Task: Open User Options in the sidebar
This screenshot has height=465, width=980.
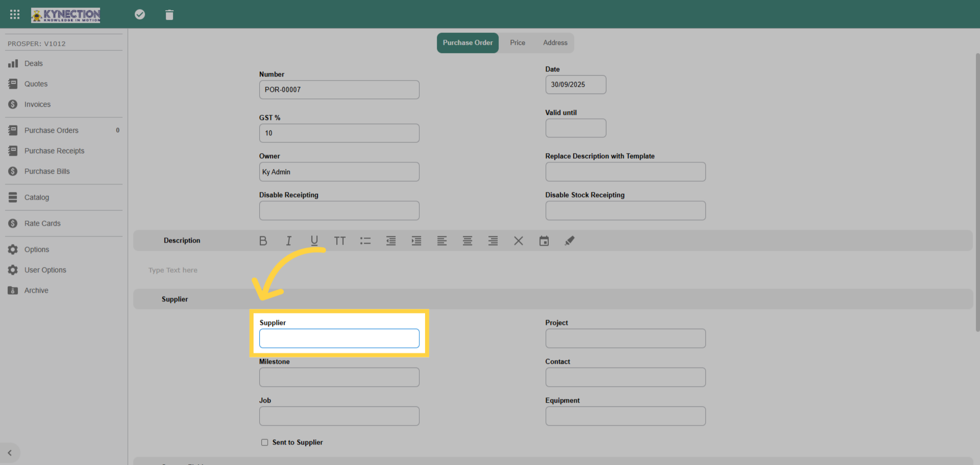Action: 45,270
